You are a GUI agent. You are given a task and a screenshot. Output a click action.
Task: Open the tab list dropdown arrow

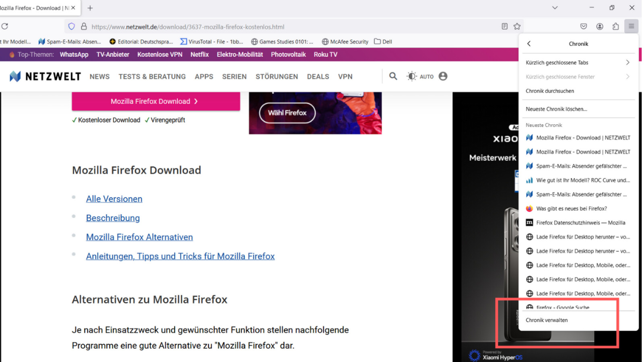(x=555, y=8)
